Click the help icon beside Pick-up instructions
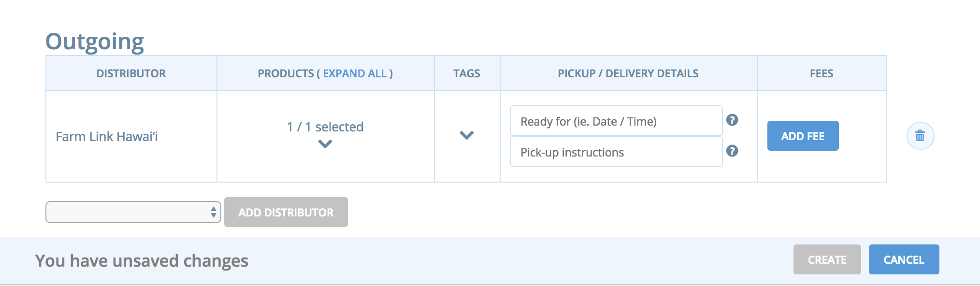The image size is (980, 286). pyautogui.click(x=733, y=152)
